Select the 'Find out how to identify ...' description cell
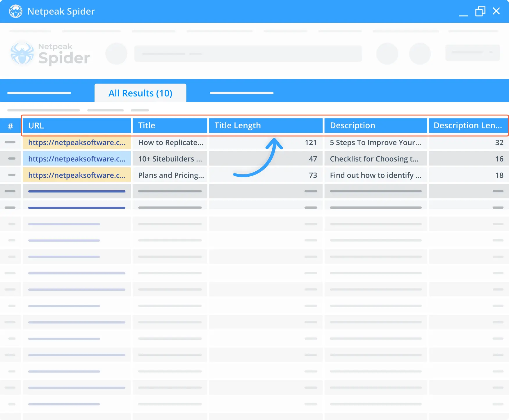Viewport: 509px width, 420px height. point(376,175)
